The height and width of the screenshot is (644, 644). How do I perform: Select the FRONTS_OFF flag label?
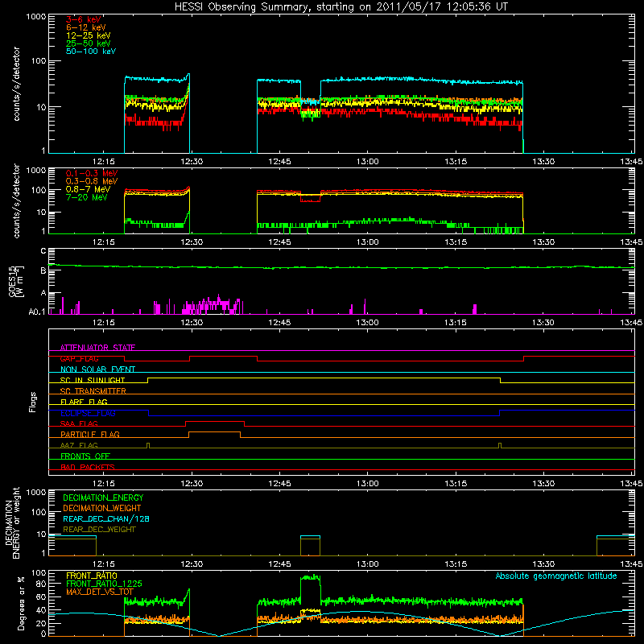85,456
